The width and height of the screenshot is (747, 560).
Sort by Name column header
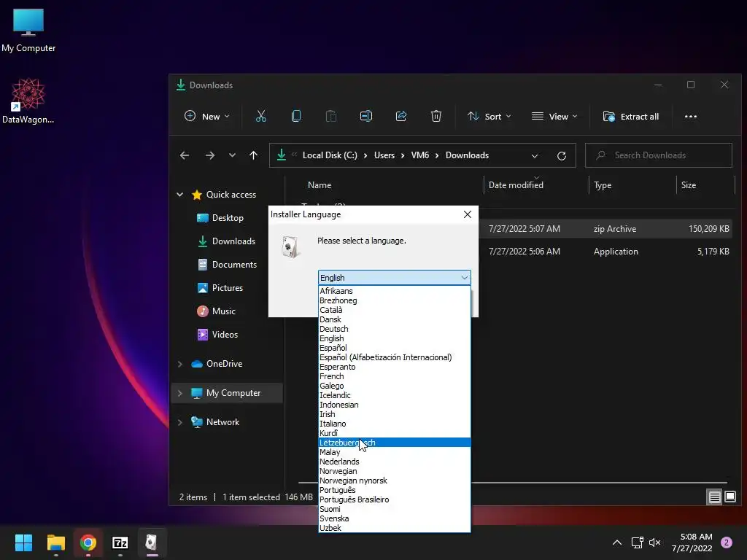coord(320,185)
